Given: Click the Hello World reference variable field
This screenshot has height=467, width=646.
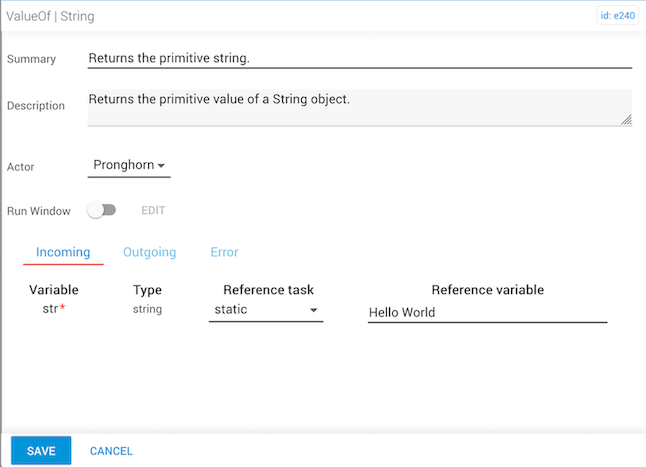Looking at the screenshot, I should 487,312.
